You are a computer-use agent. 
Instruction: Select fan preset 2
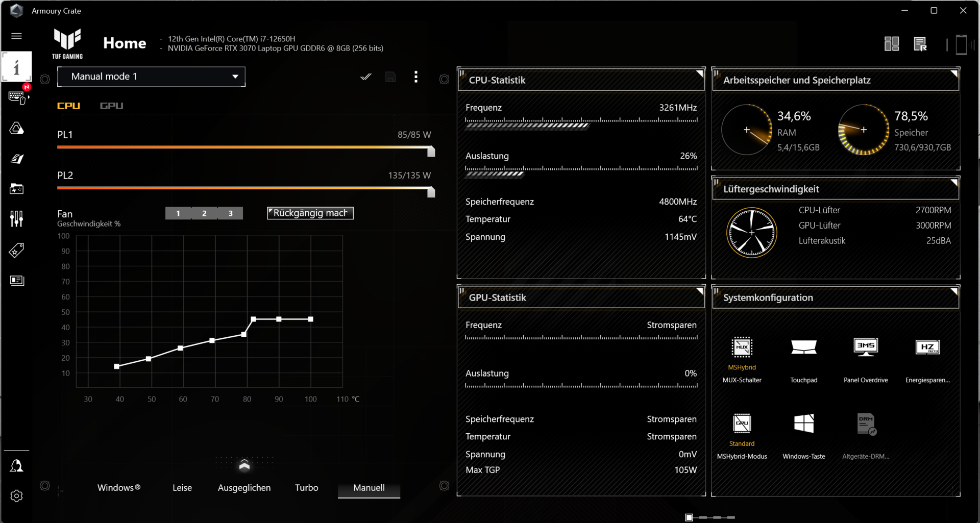[x=204, y=213]
